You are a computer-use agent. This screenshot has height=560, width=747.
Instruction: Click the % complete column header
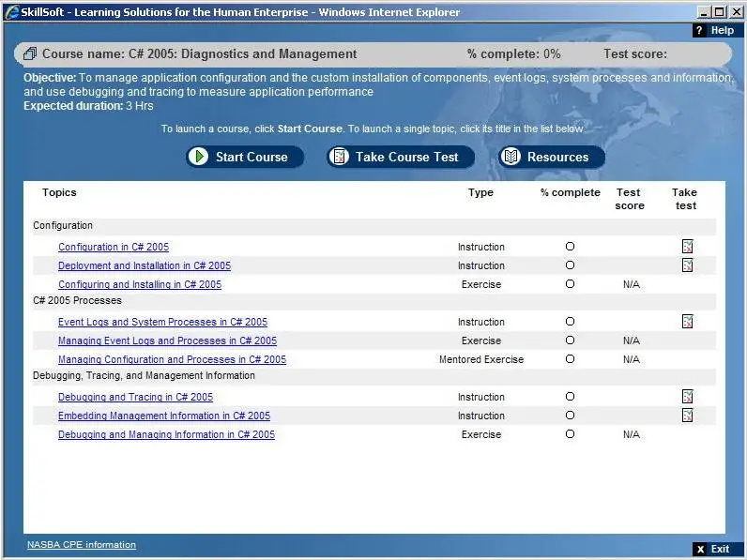pyautogui.click(x=571, y=192)
